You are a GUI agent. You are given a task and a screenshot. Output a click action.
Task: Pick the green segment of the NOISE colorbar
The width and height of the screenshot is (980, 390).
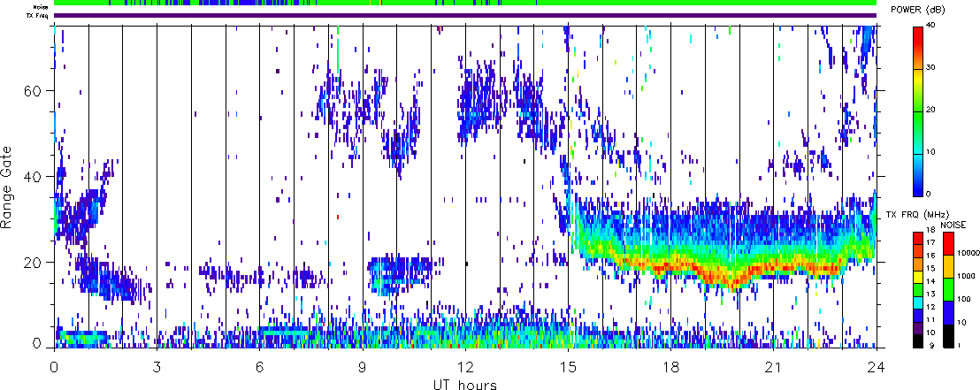click(947, 289)
